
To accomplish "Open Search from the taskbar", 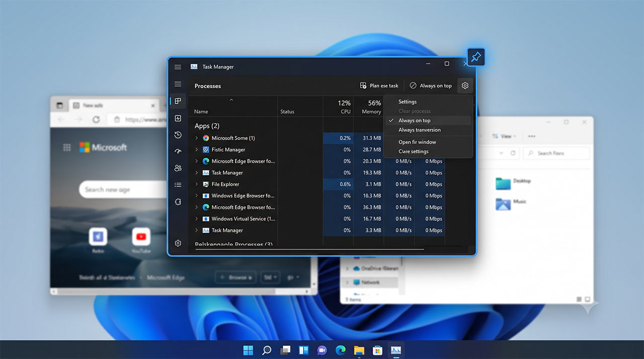I will coord(267,350).
